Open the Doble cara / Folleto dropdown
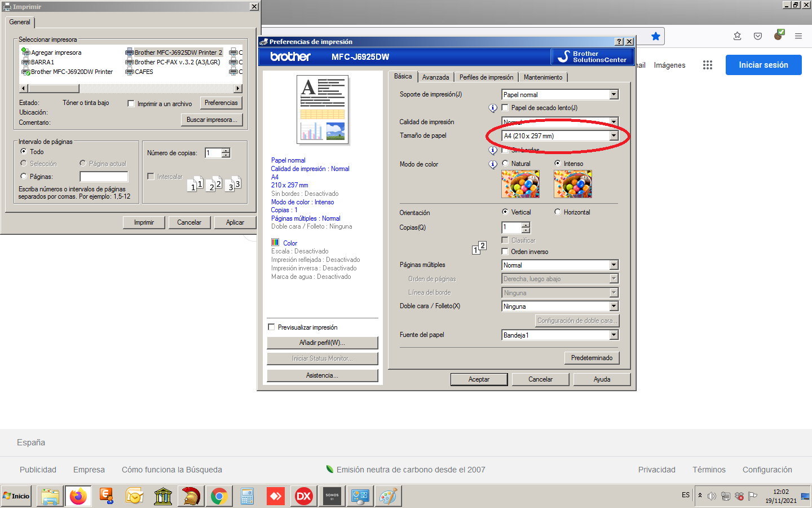The height and width of the screenshot is (508, 812). (x=614, y=306)
